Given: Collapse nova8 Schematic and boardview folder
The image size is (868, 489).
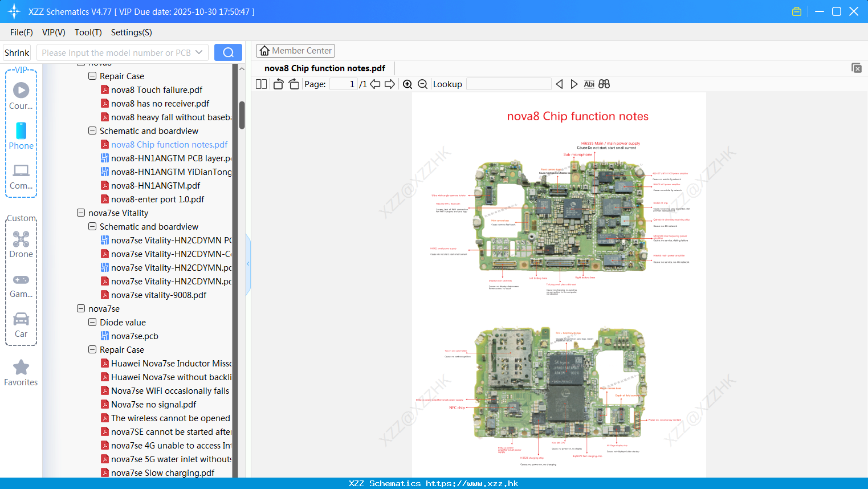Looking at the screenshot, I should pyautogui.click(x=92, y=131).
